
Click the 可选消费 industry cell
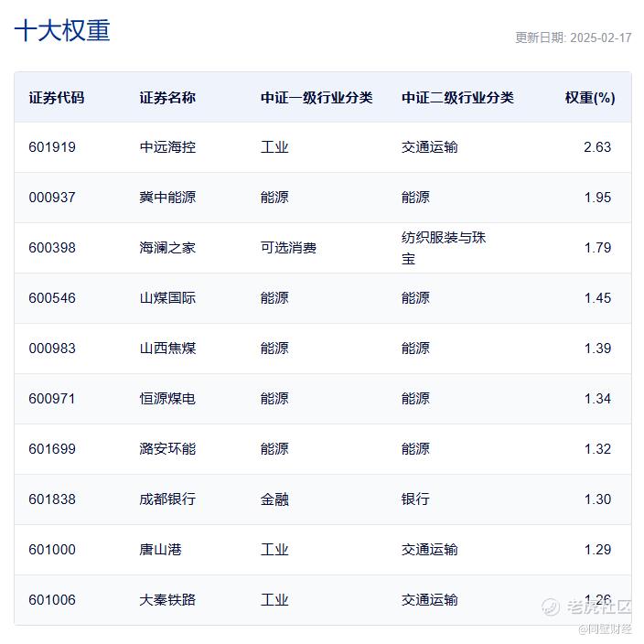point(288,248)
